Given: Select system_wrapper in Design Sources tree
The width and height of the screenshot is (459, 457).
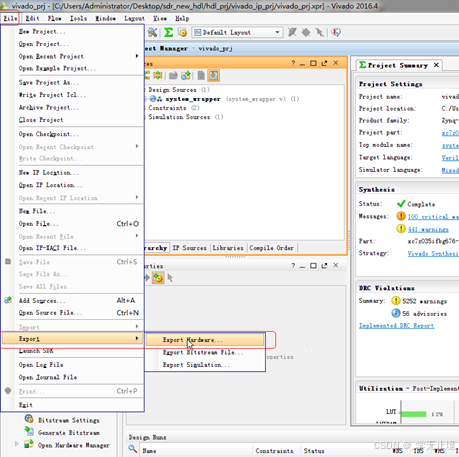Looking at the screenshot, I should [x=193, y=99].
